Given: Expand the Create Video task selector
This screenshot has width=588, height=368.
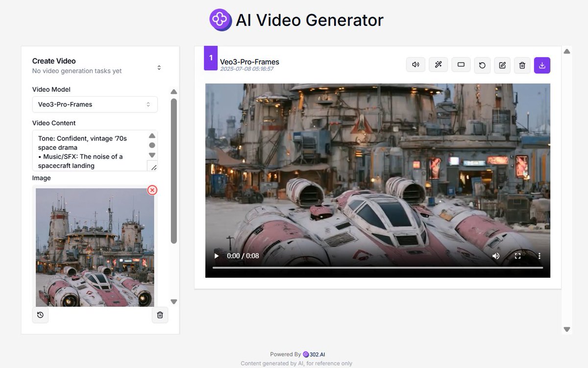Looking at the screenshot, I should pos(159,67).
